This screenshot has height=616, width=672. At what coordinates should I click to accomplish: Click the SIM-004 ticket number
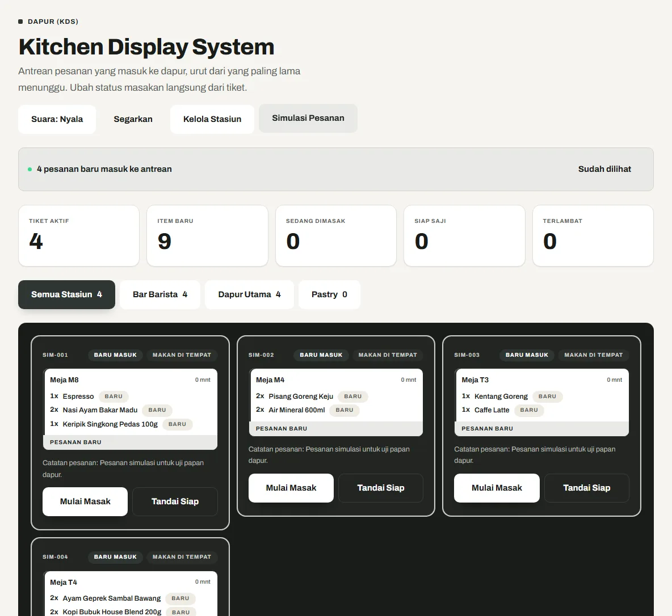55,557
